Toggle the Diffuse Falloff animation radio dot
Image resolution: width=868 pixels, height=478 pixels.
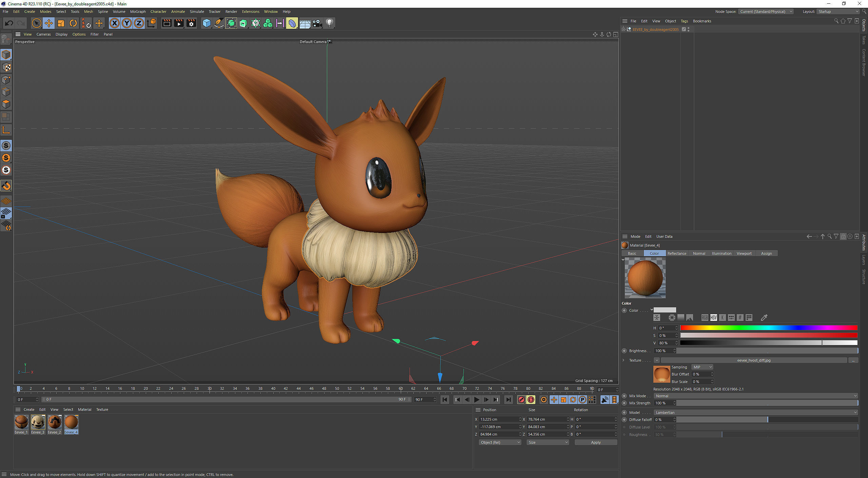pyautogui.click(x=624, y=420)
